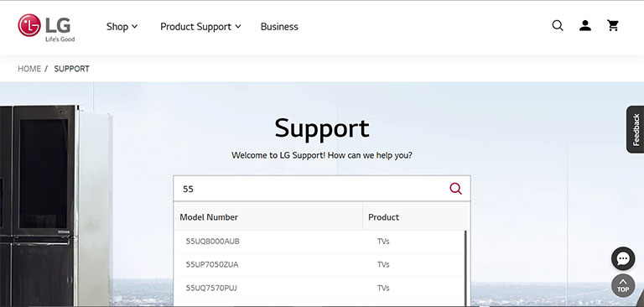Click the TOP back-to-top button
The width and height of the screenshot is (644, 307).
(623, 286)
